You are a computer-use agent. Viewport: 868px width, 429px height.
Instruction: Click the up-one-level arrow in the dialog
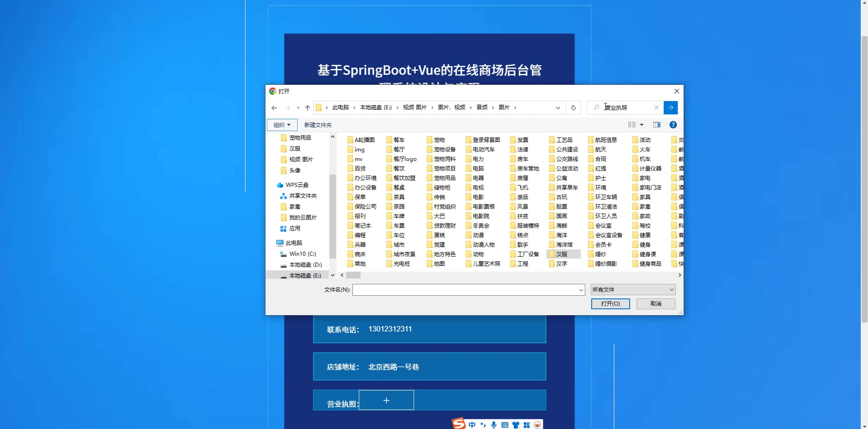(x=308, y=108)
